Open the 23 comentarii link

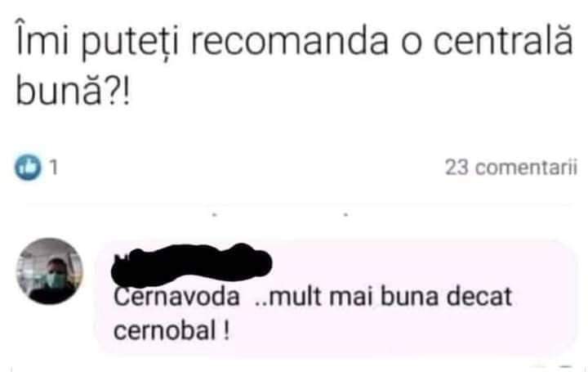511,168
